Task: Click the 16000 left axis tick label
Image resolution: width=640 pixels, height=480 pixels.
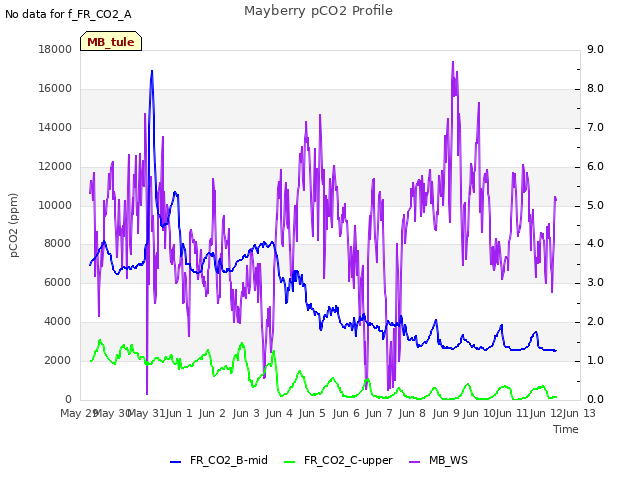Action: click(55, 88)
